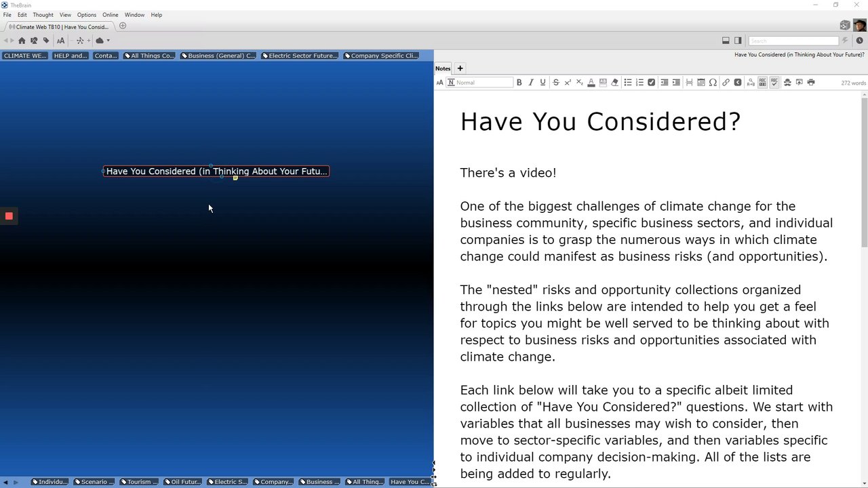This screenshot has height=488, width=868.
Task: Toggle subscript formatting
Action: pos(579,83)
